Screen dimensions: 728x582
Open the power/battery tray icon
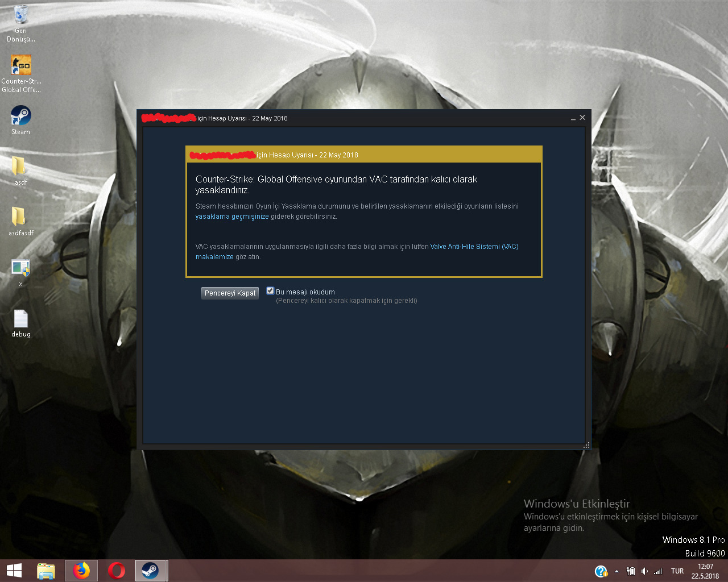[x=630, y=571]
